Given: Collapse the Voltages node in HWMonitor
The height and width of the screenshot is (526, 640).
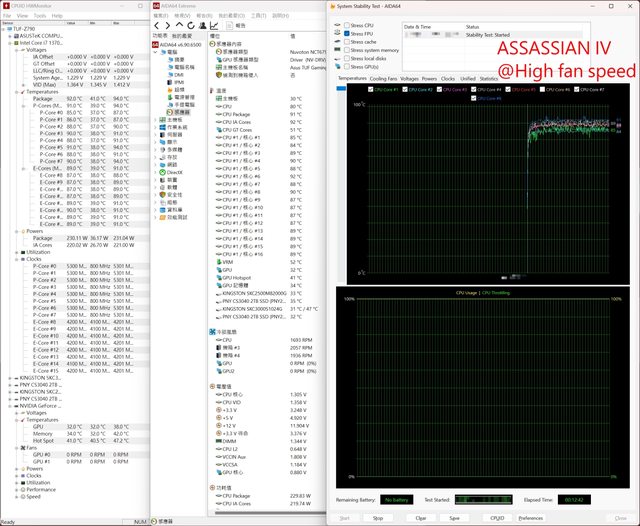Looking at the screenshot, I should (x=17, y=50).
